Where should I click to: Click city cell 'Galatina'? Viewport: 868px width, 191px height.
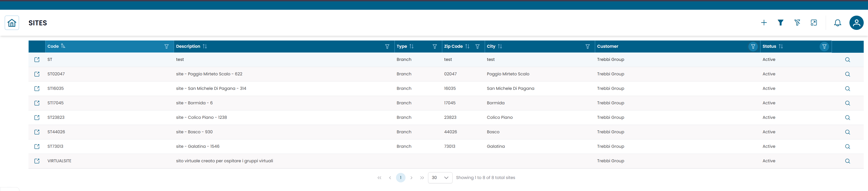(496, 146)
